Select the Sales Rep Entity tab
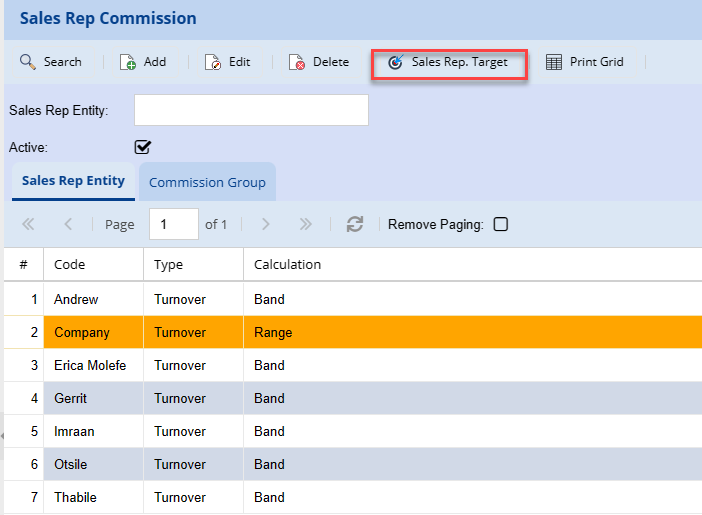702x515 pixels. (73, 181)
